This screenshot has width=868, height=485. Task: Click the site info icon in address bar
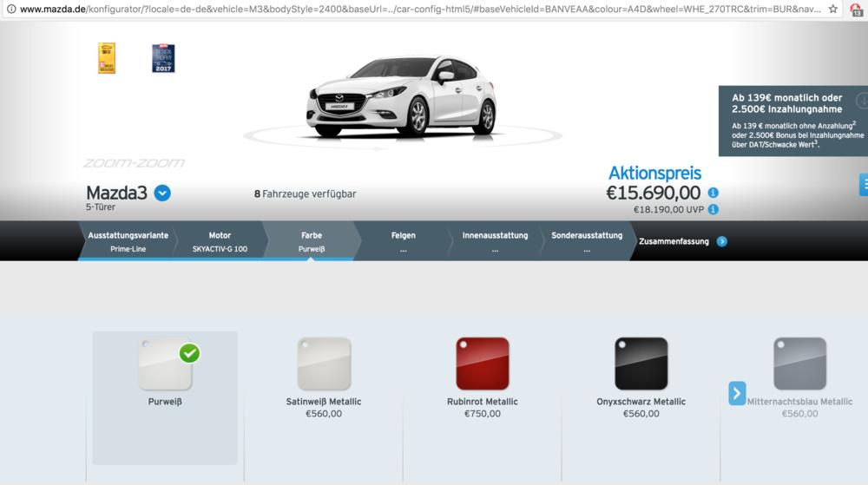tap(10, 9)
